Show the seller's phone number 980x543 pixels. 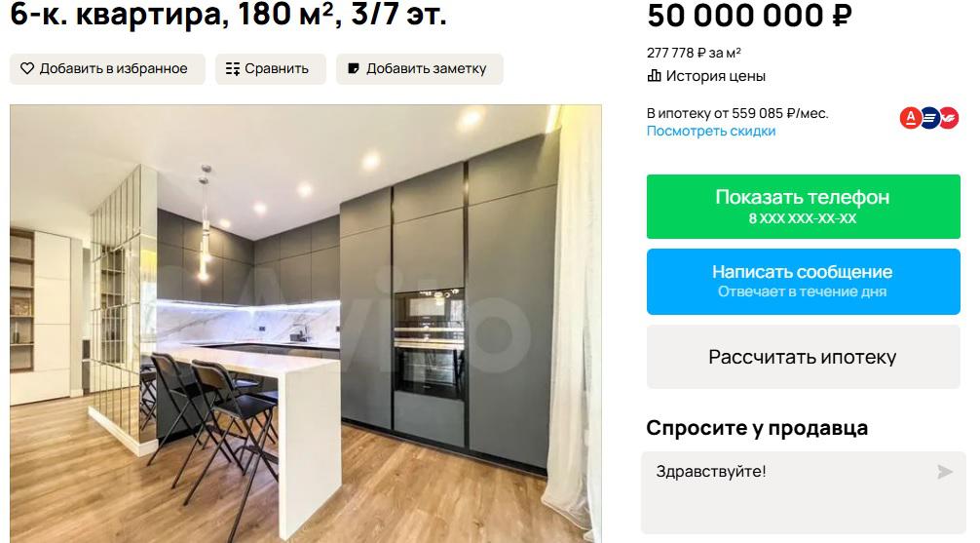[803, 207]
